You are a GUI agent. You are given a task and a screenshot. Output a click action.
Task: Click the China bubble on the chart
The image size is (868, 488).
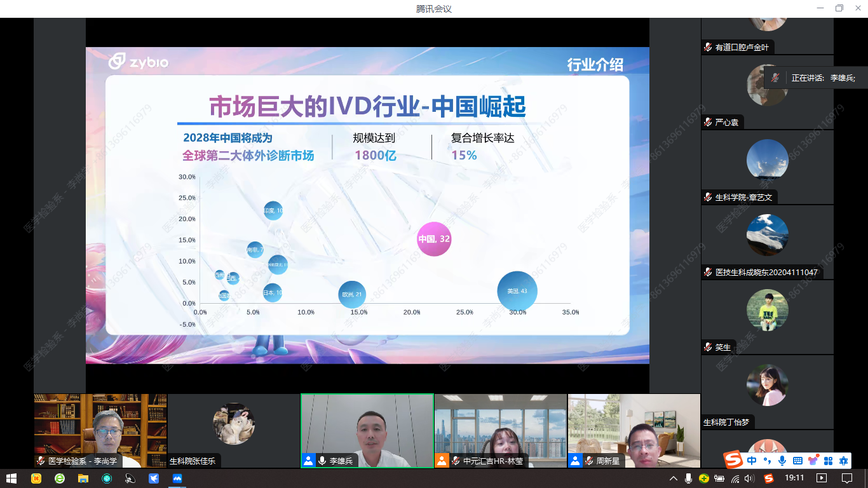click(434, 240)
